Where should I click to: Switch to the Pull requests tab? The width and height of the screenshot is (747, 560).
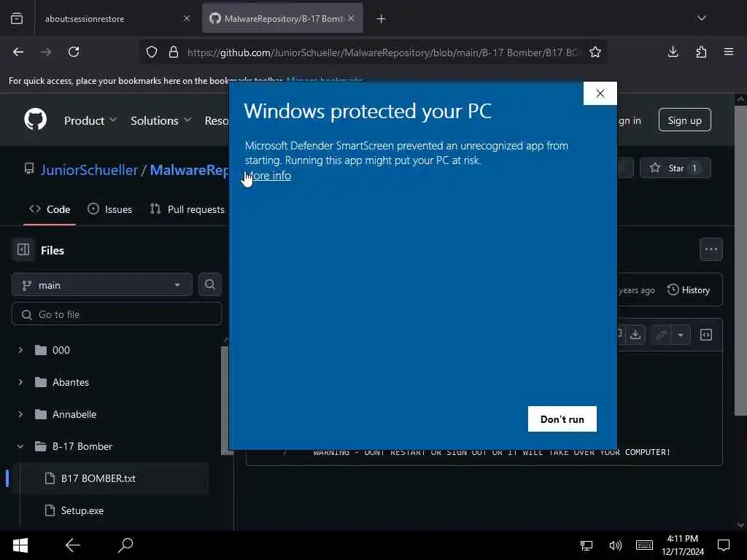click(187, 209)
